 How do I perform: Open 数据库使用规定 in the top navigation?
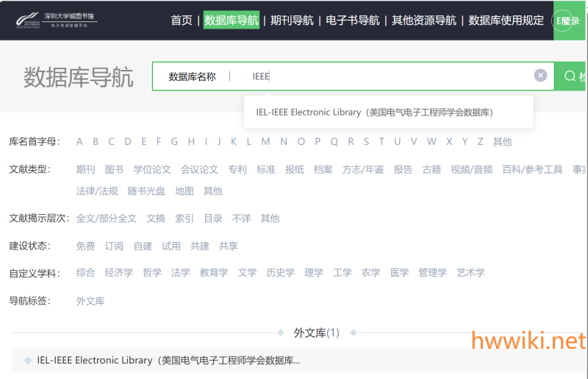506,21
